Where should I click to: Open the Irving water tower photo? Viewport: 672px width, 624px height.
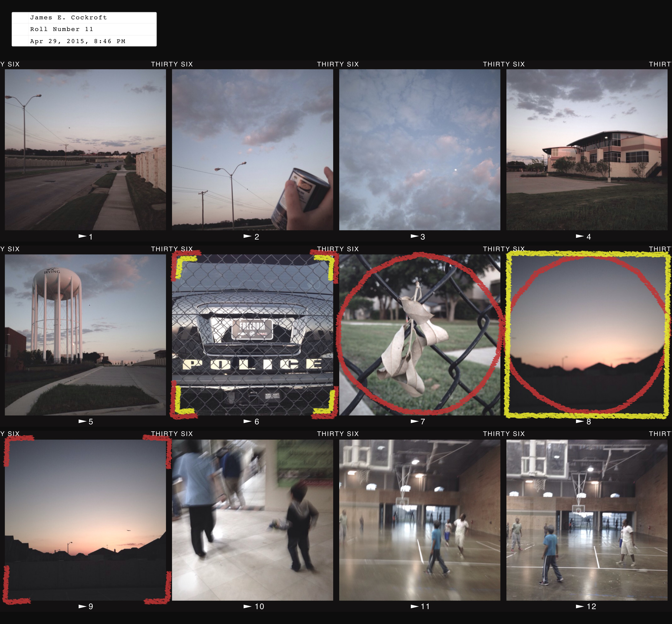click(x=85, y=335)
